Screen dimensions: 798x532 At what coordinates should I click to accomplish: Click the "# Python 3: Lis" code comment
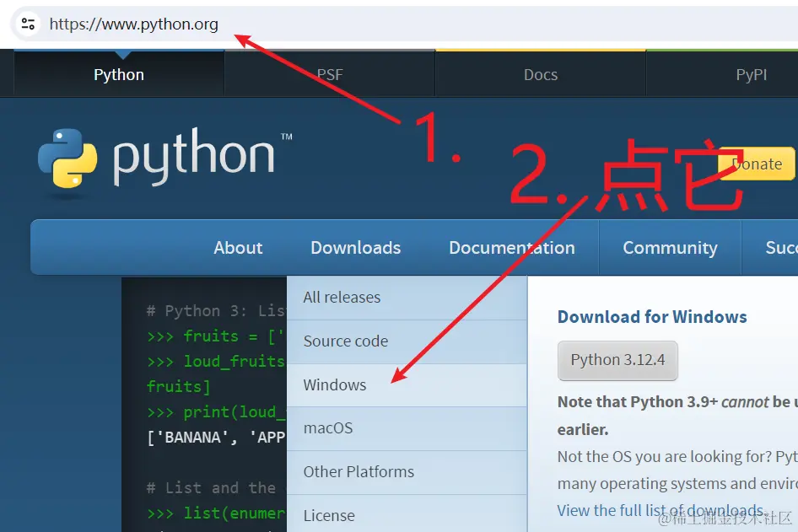pyautogui.click(x=216, y=311)
